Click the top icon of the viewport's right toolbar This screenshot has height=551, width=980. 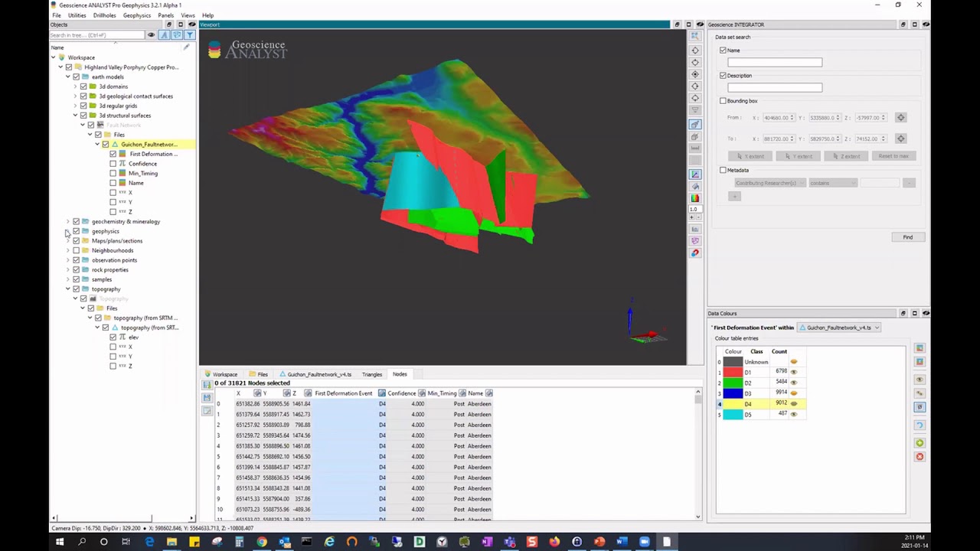pyautogui.click(x=695, y=36)
